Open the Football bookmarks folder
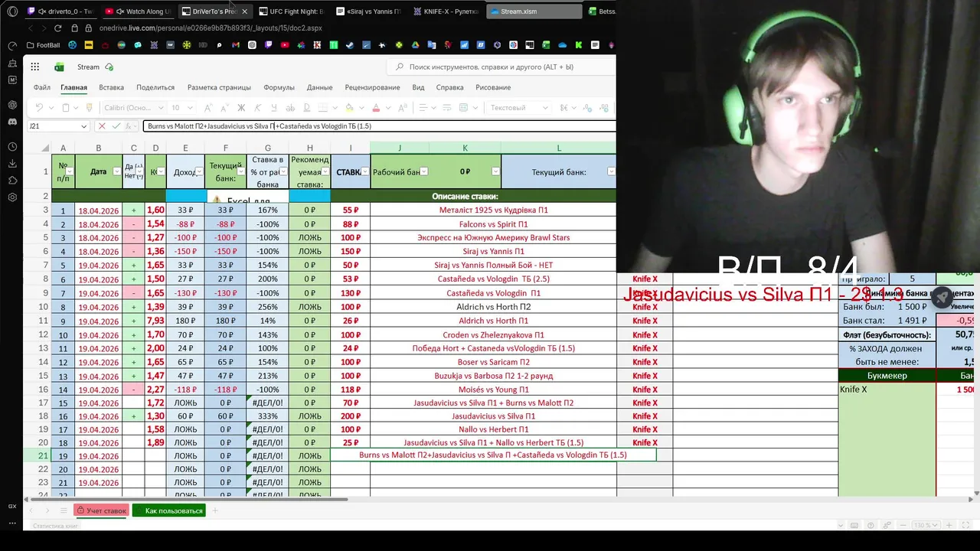This screenshot has width=980, height=551. (43, 45)
